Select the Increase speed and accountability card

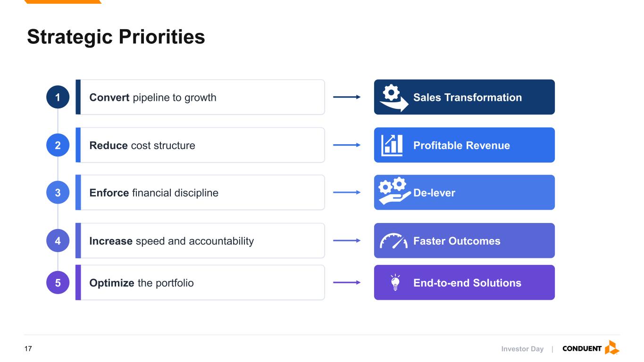(200, 240)
